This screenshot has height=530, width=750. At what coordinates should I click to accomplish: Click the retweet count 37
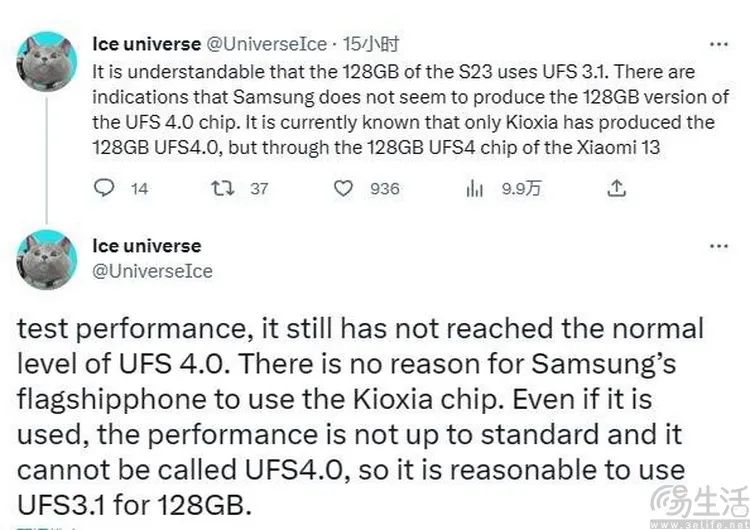[259, 188]
